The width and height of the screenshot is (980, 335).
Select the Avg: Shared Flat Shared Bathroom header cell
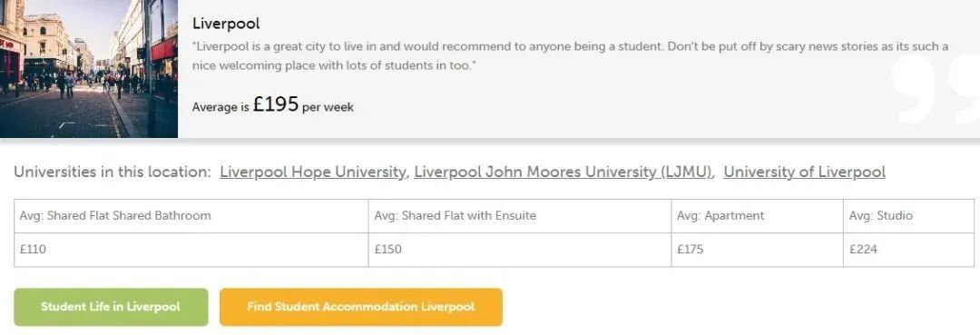[191, 216]
